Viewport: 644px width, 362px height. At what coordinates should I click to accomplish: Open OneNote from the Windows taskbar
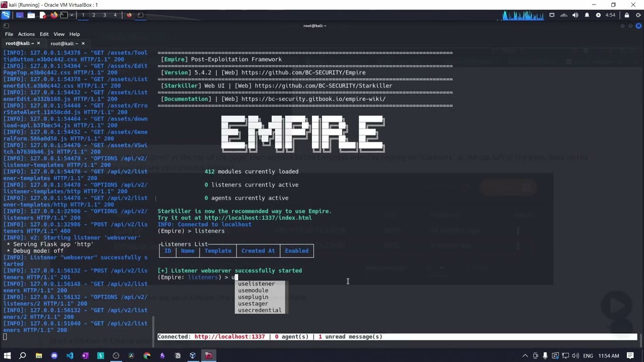(x=85, y=355)
